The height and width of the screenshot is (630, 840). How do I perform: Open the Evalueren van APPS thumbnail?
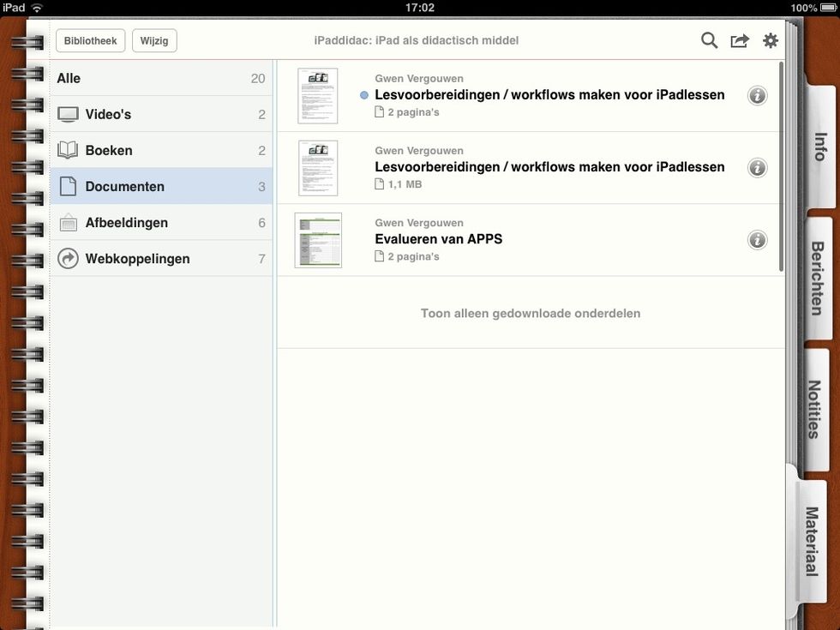coord(318,240)
